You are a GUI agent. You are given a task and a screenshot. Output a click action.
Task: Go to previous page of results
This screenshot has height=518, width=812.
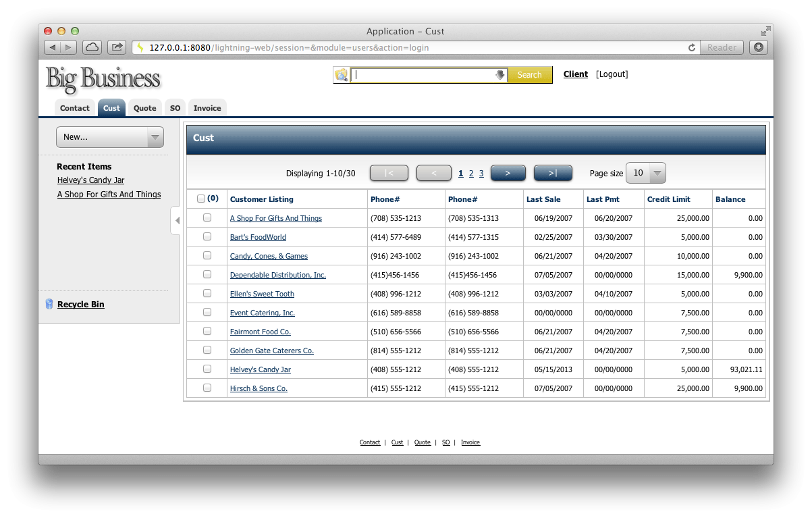tap(434, 173)
